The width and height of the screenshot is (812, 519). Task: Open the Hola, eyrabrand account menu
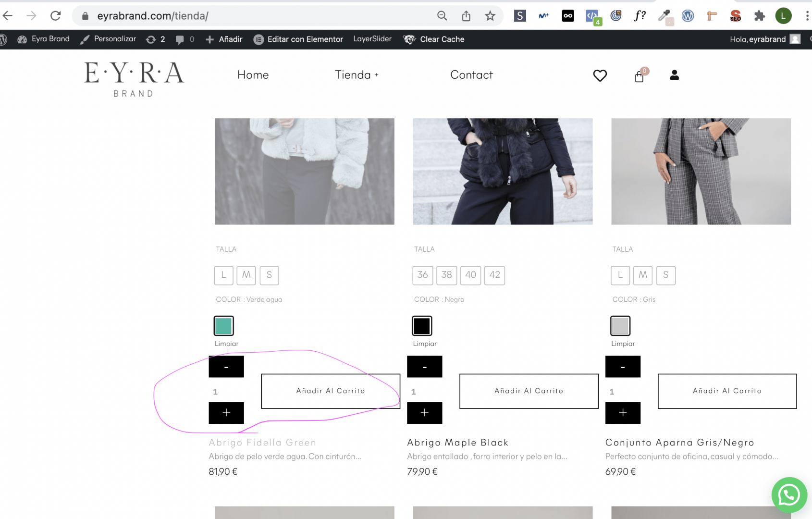click(765, 39)
